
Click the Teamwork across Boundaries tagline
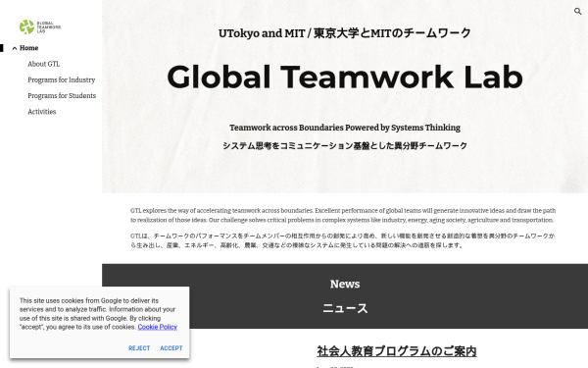[x=345, y=128]
